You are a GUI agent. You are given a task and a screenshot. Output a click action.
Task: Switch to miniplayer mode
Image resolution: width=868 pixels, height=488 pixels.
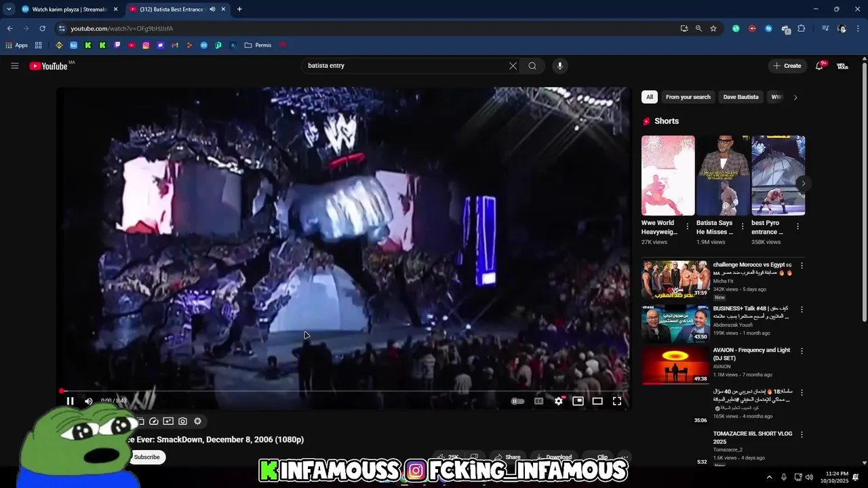coord(578,401)
